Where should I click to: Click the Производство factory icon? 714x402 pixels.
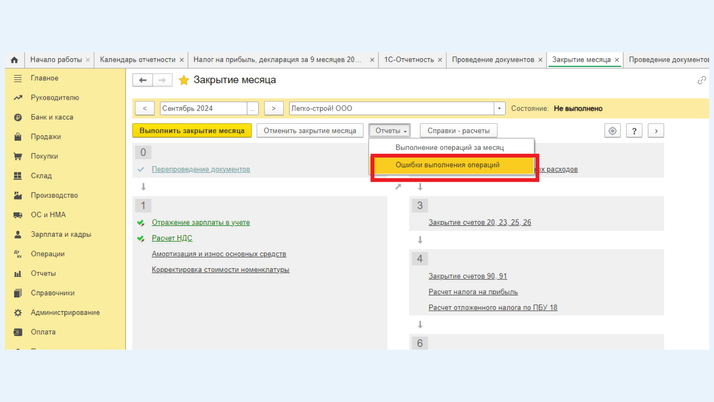pos(18,195)
